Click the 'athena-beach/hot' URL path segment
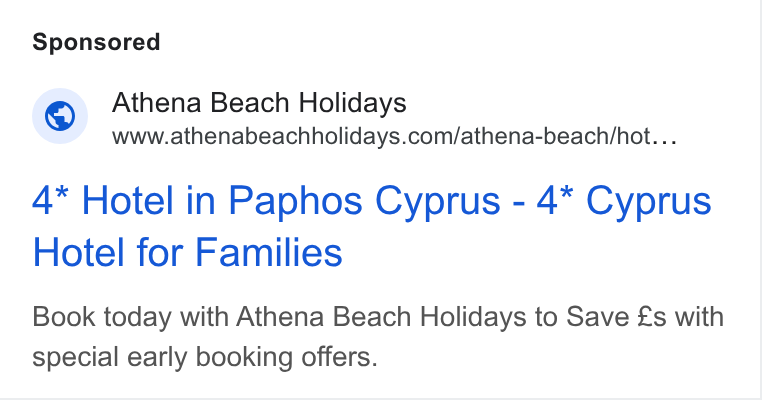The image size is (762, 400). tap(555, 137)
